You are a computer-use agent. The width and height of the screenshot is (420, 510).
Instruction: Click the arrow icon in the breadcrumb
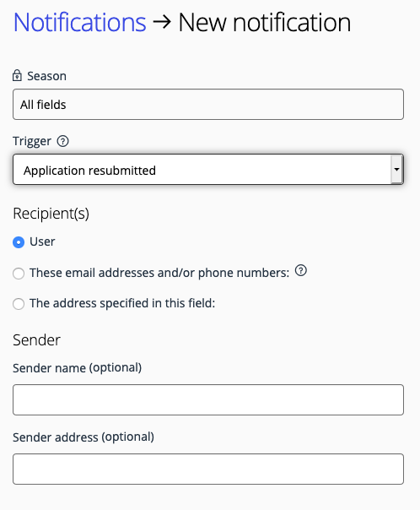tap(162, 22)
